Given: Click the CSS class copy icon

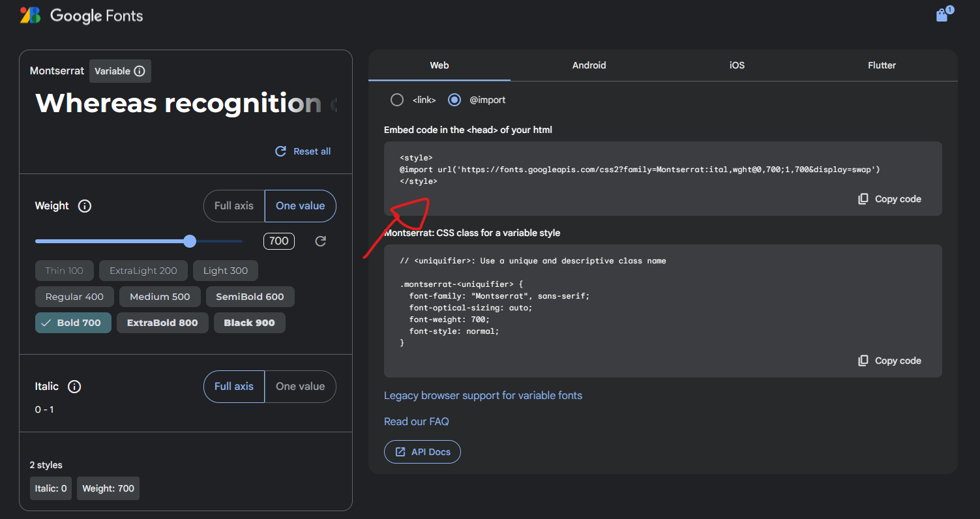Looking at the screenshot, I should [863, 361].
